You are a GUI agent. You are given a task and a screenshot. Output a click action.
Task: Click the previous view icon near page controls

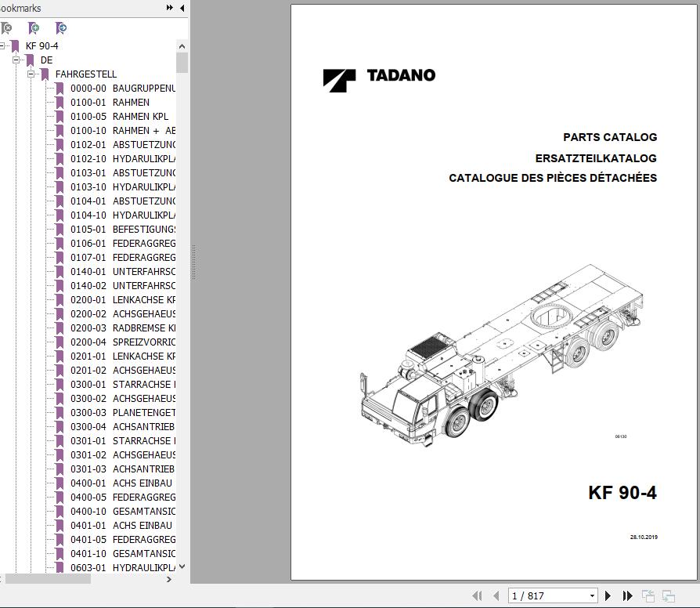click(649, 595)
